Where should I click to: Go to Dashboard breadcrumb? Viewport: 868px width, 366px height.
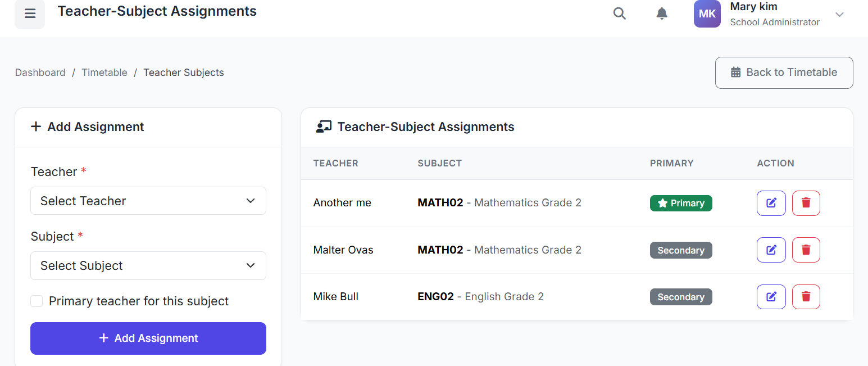click(40, 73)
